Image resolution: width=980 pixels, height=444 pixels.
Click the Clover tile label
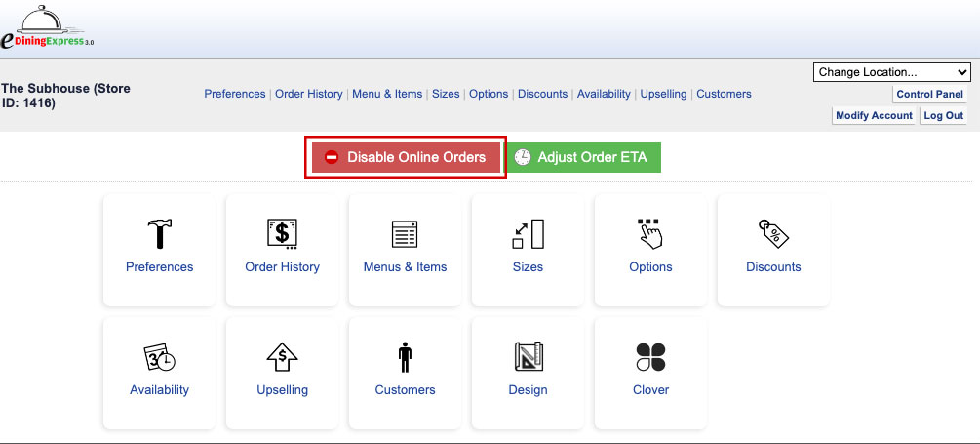point(650,390)
